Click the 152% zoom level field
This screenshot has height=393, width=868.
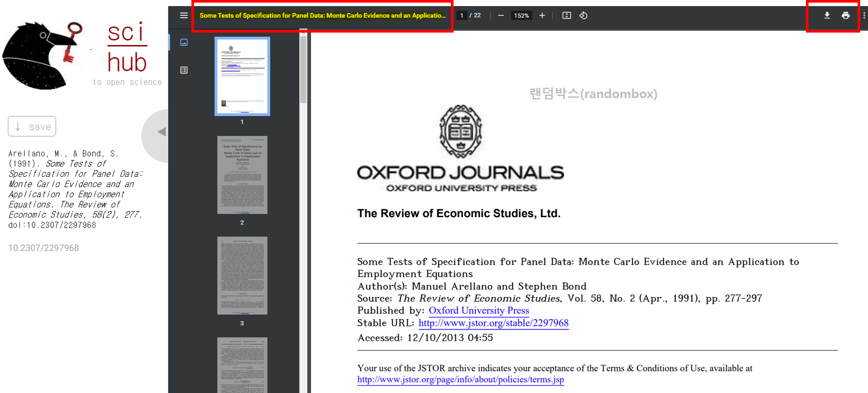[521, 16]
